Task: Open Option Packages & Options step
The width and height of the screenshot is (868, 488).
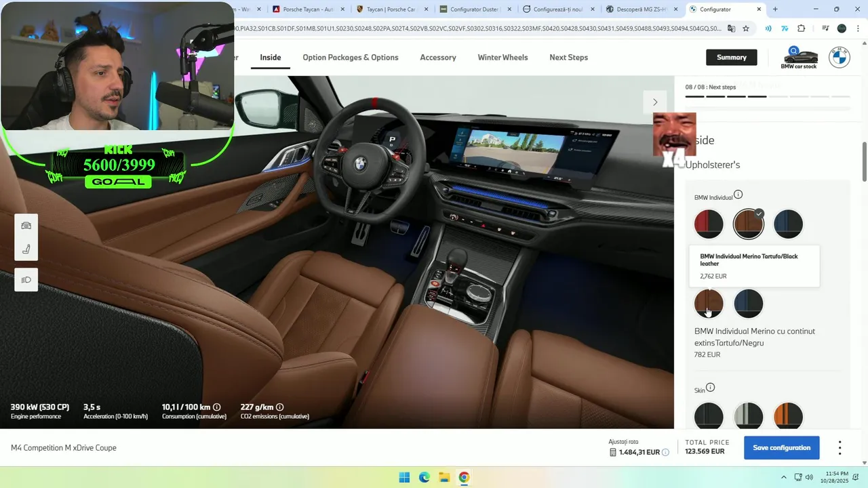Action: pos(351,58)
